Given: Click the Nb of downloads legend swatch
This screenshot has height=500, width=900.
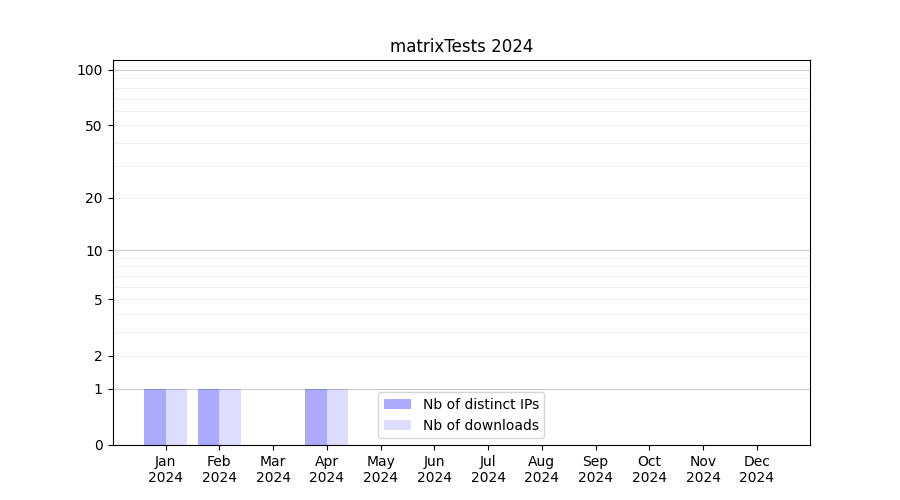Looking at the screenshot, I should [397, 425].
